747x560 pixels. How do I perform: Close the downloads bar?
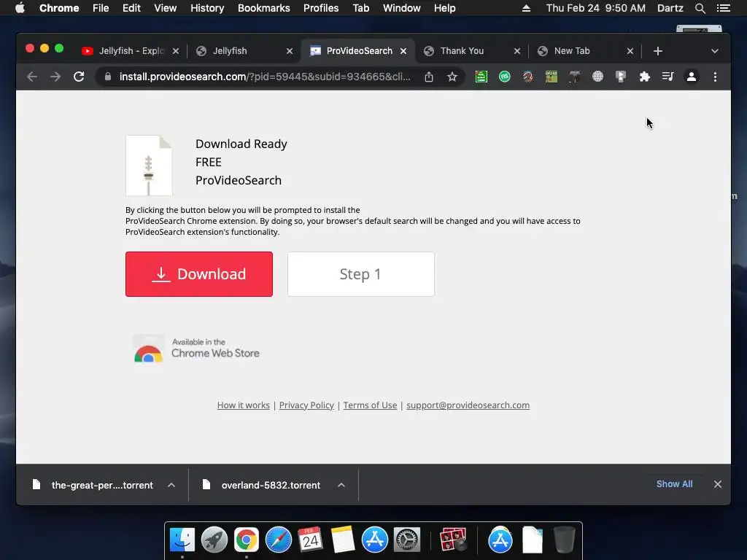point(718,484)
